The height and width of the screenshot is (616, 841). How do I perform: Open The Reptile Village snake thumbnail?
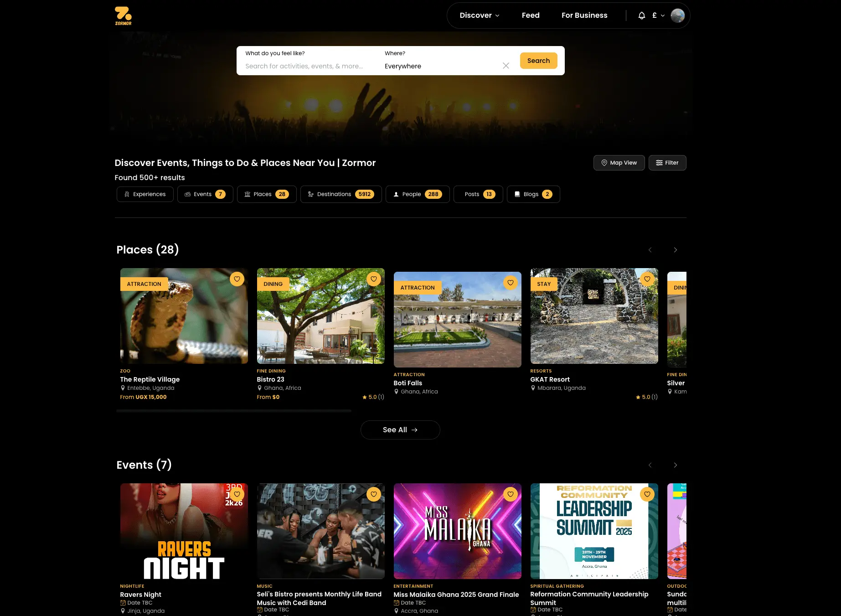pos(184,316)
